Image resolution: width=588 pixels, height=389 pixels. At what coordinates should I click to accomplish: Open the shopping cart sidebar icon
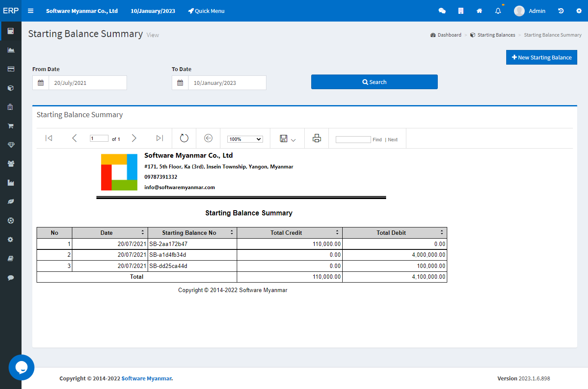tap(11, 126)
